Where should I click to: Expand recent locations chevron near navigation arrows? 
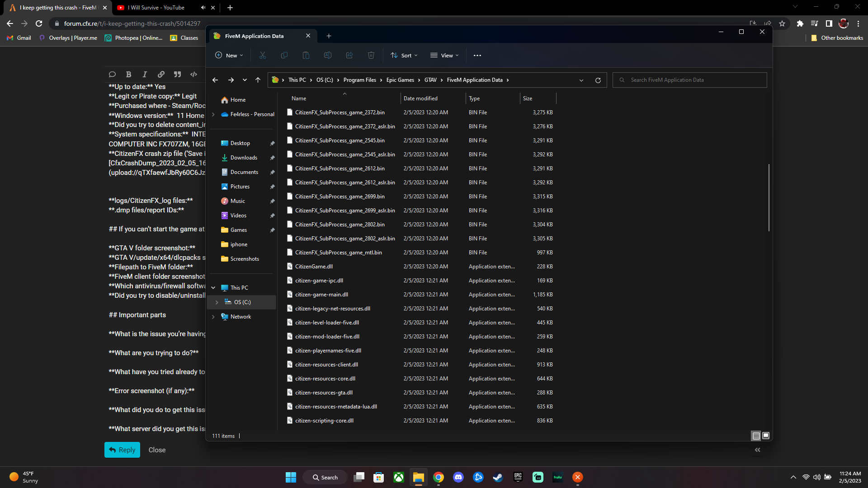(x=245, y=80)
